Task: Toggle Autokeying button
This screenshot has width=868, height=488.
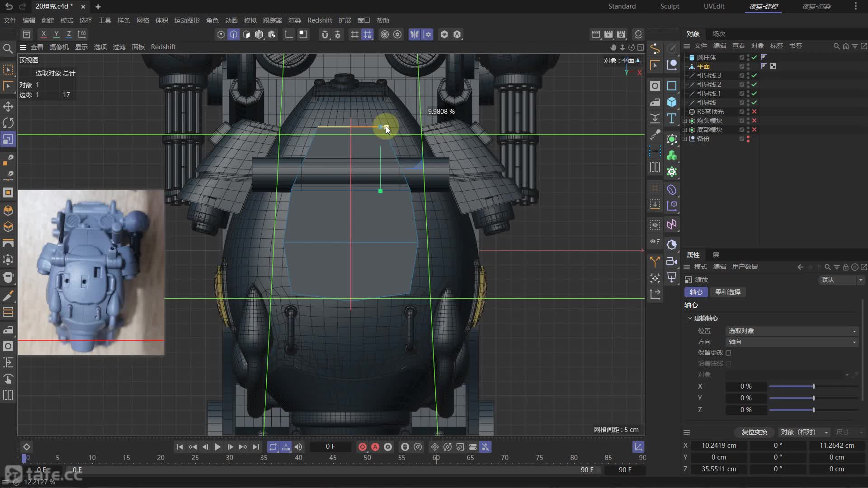Action: 375,447
